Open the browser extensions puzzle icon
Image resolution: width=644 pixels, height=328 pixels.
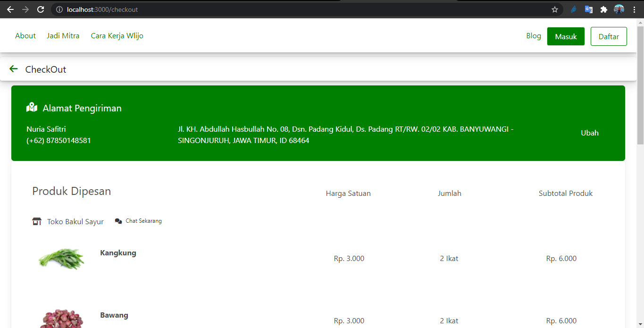[604, 9]
